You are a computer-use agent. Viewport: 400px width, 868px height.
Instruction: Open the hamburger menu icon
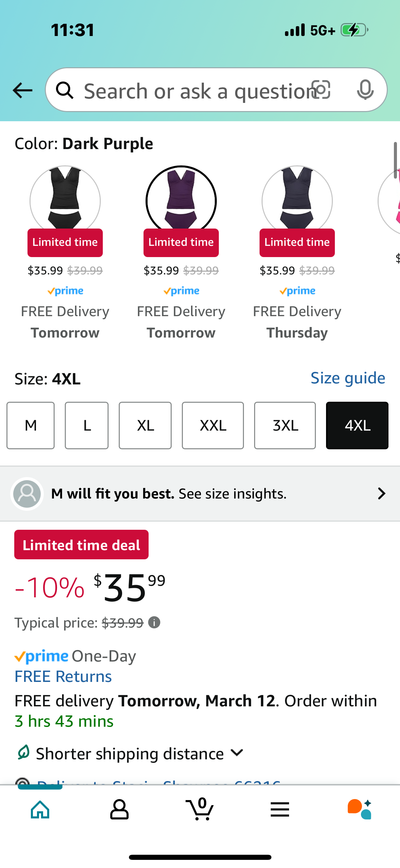coord(280,810)
